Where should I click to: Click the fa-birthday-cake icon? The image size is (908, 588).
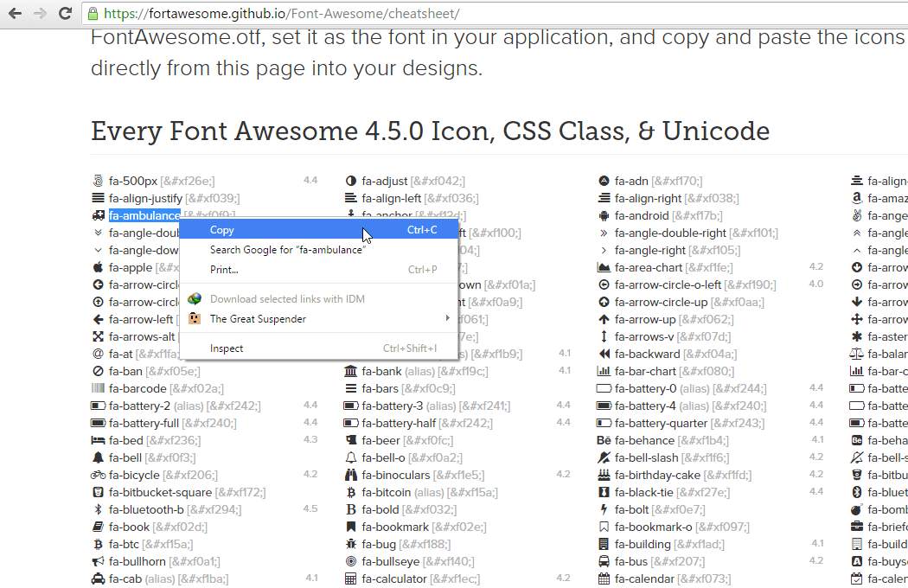coord(604,475)
